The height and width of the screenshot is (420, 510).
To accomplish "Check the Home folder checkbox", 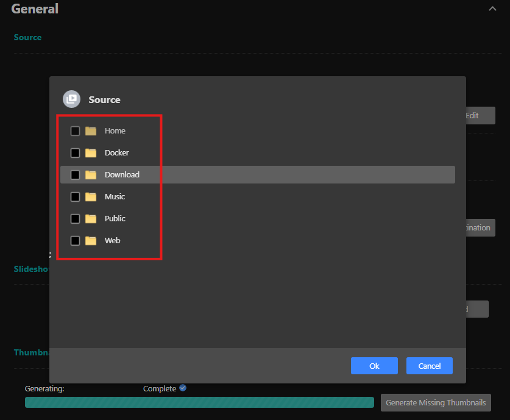I will [75, 131].
